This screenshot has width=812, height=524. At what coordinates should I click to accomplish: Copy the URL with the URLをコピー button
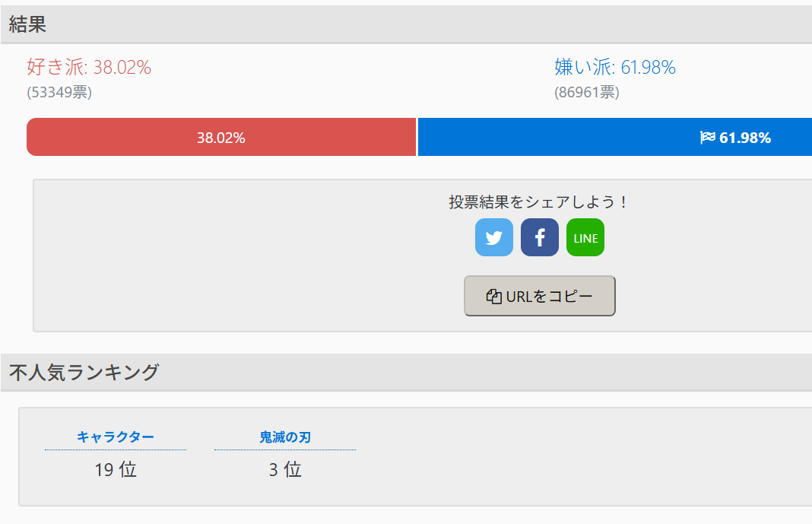[540, 296]
